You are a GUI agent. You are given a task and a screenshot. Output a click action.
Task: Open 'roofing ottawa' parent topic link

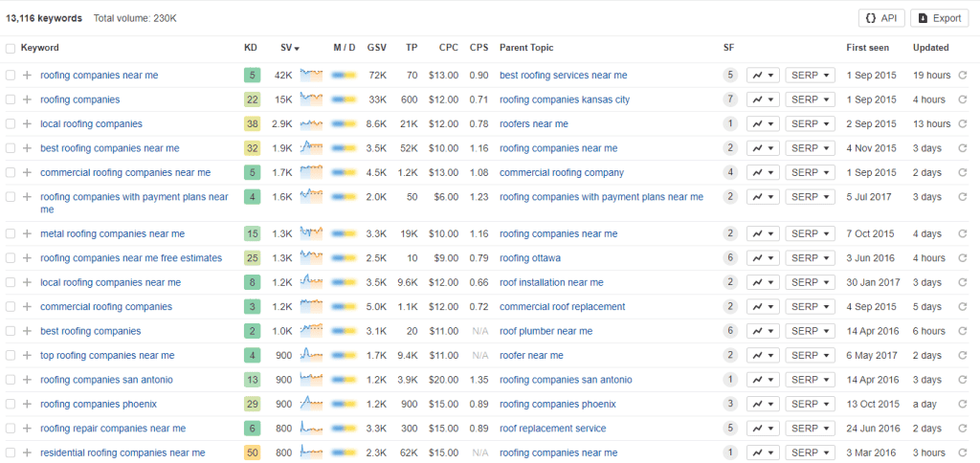530,258
